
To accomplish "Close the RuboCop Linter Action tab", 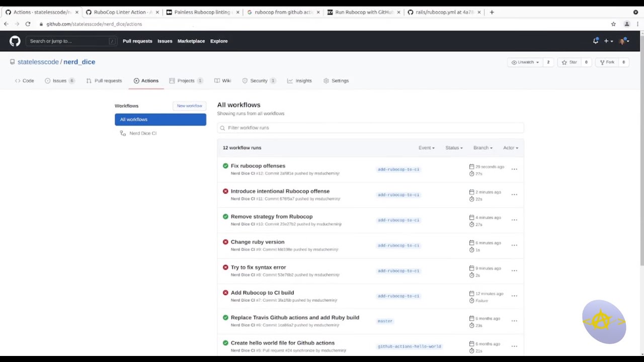I will (x=157, y=12).
